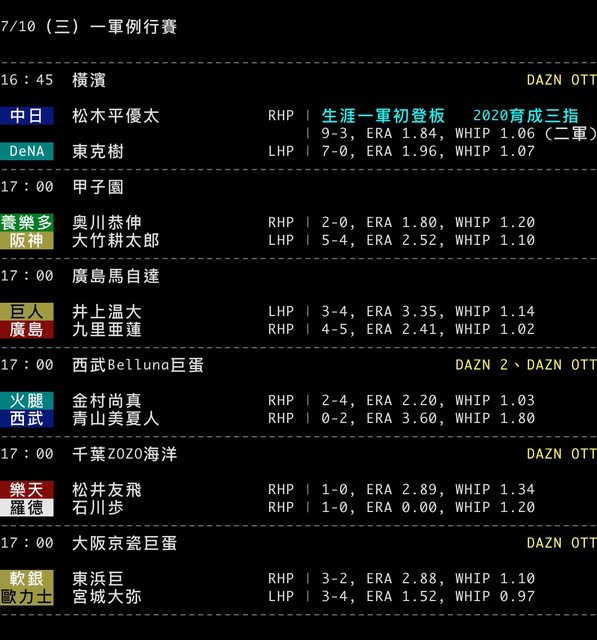Select the 千葉ZOZO海洋 venue name
Viewport: 597px width, 640px height.
[x=124, y=454]
